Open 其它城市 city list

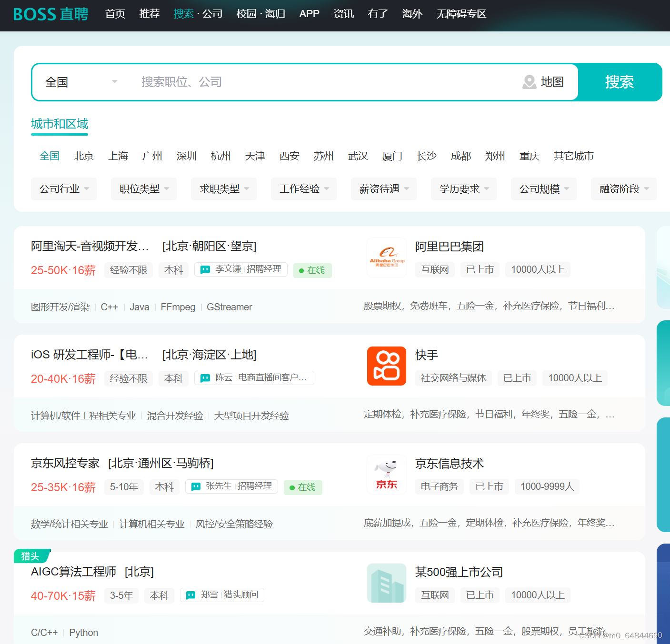coord(574,156)
